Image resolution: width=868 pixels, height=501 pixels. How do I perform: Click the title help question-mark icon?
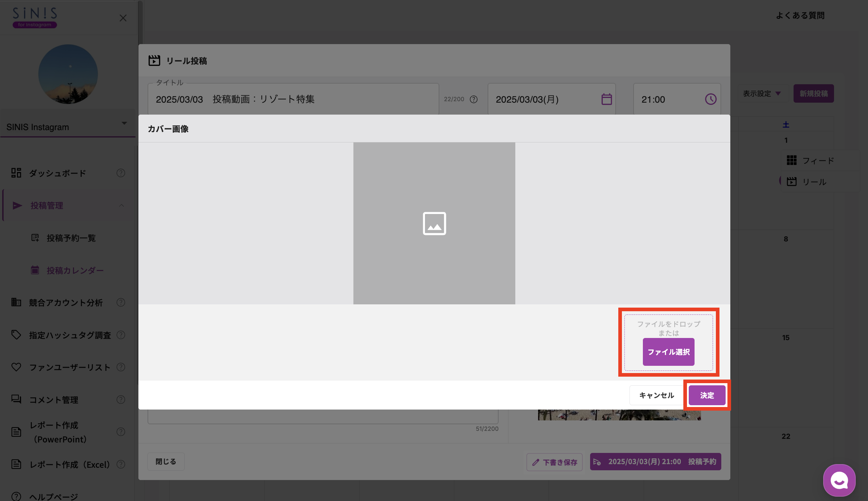click(x=473, y=99)
